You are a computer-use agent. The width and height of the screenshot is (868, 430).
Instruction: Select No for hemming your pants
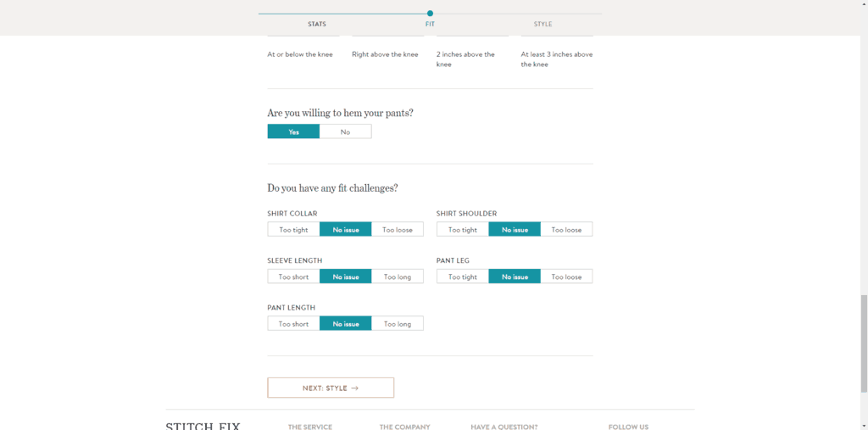[346, 131]
